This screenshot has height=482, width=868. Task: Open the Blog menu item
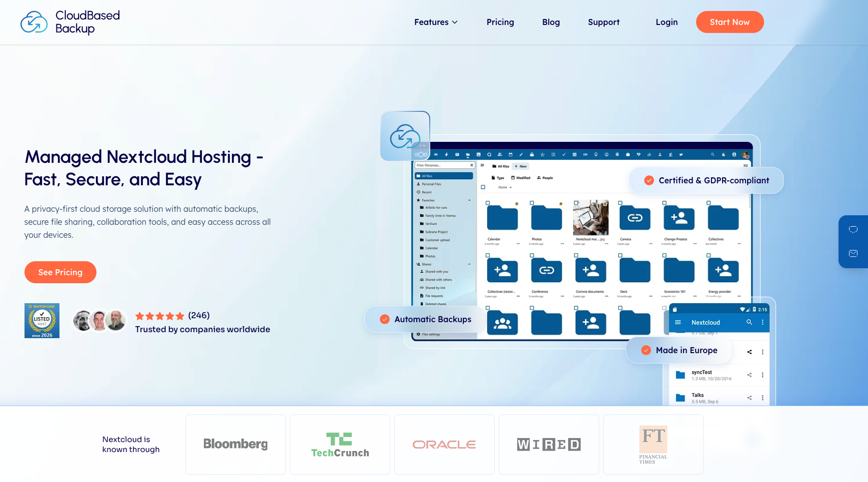click(551, 22)
